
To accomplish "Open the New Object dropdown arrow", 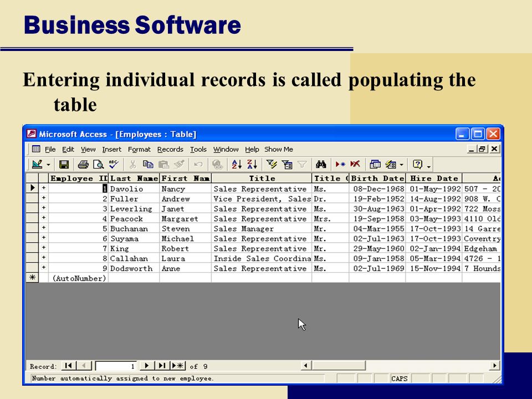I will (401, 165).
